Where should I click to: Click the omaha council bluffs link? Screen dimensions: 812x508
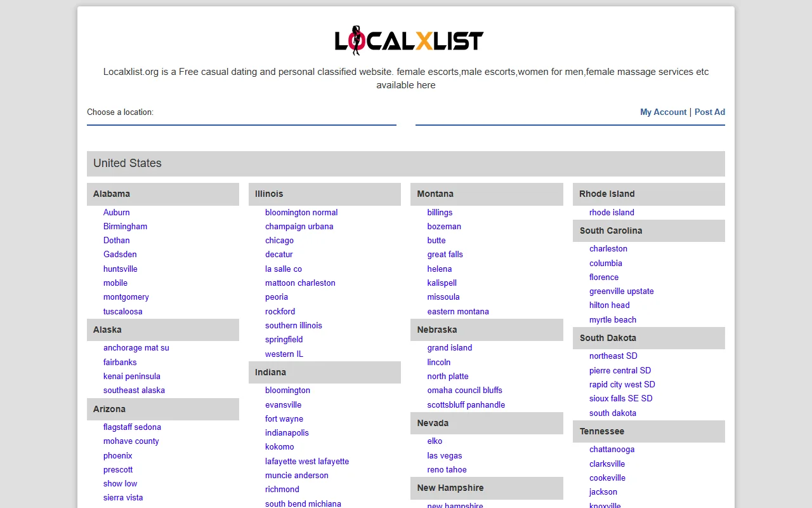pos(464,390)
